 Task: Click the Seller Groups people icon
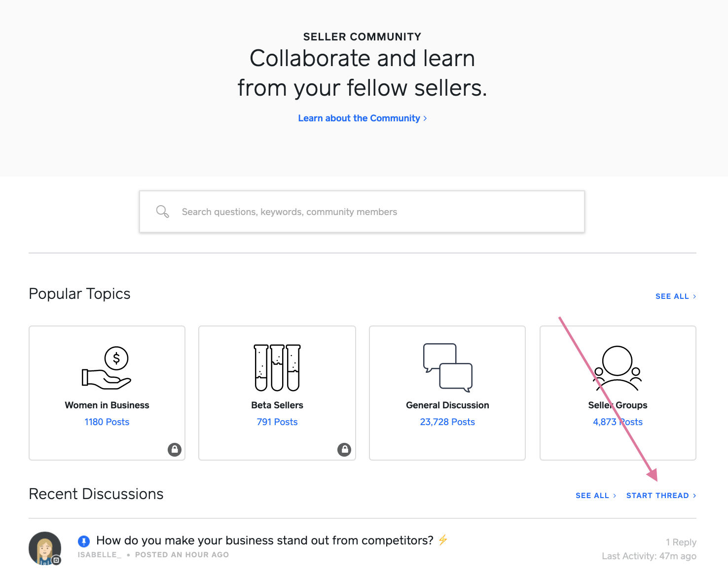[618, 367]
